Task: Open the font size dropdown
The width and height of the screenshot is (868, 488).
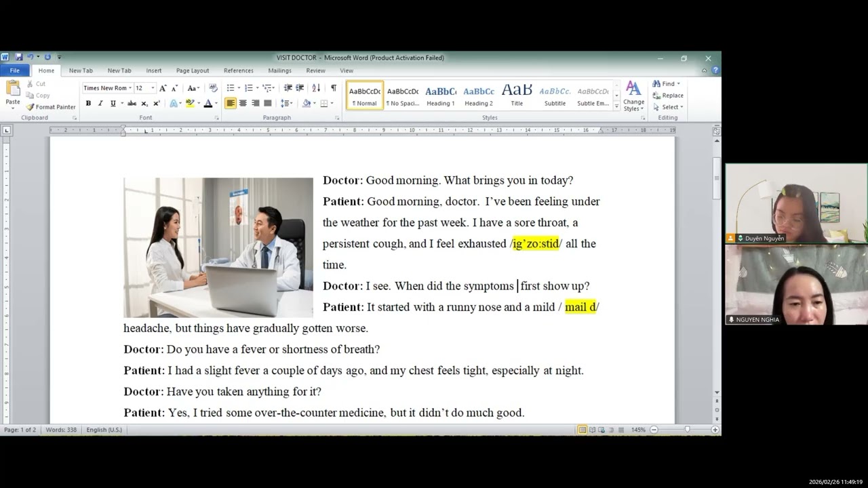Action: (x=153, y=88)
